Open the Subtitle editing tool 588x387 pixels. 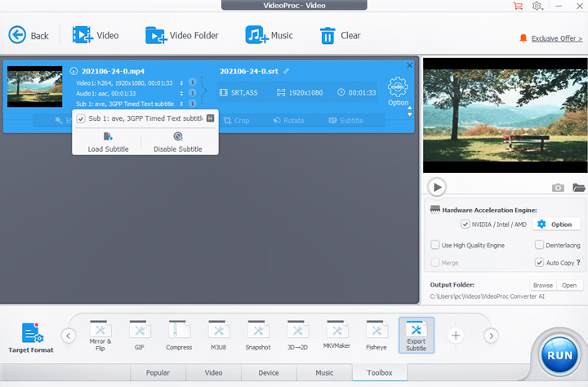click(346, 120)
